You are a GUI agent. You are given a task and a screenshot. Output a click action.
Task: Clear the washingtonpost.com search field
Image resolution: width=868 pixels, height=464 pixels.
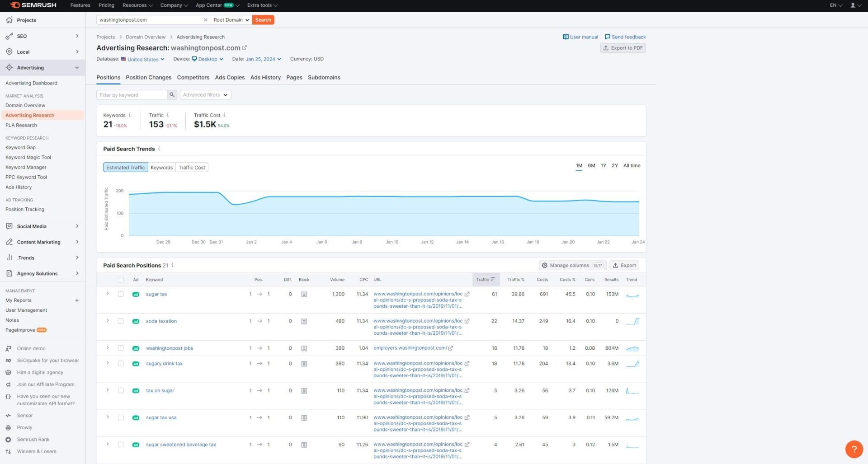tap(205, 20)
